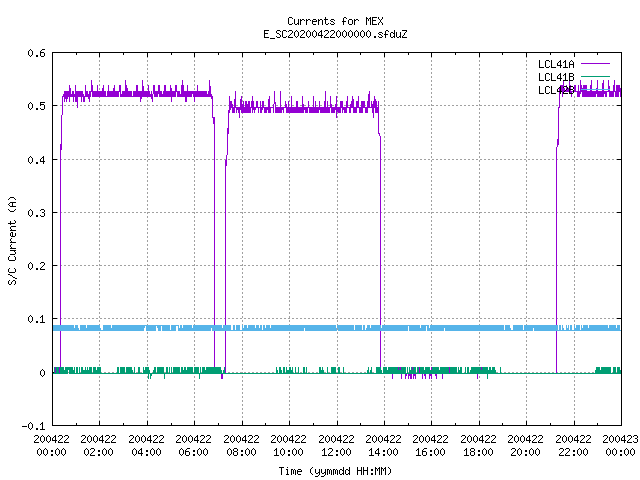The image size is (640, 480).
Task: Click the "200422 20:00" time tick label
Action: (x=525, y=446)
